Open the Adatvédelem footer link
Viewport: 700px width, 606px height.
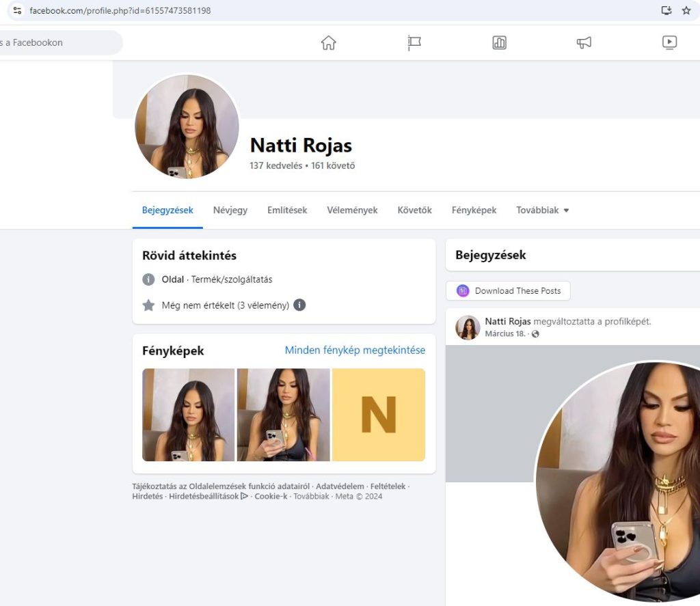click(x=340, y=486)
